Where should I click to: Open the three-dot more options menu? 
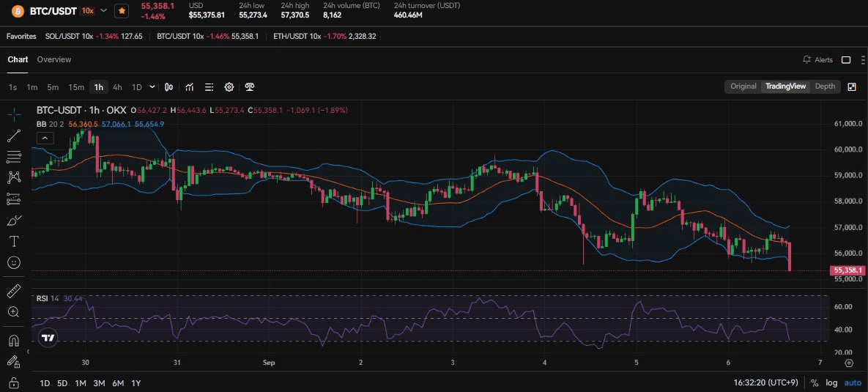[862, 60]
